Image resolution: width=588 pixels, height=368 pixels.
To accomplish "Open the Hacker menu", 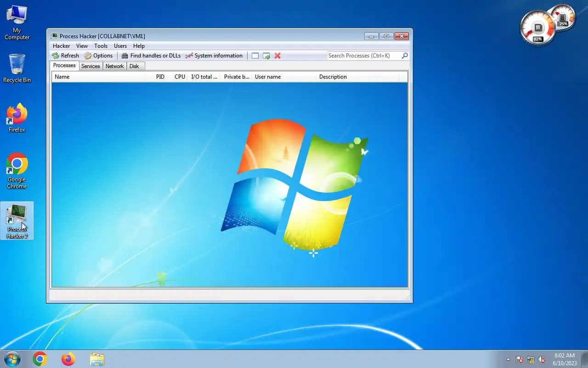I will click(62, 46).
